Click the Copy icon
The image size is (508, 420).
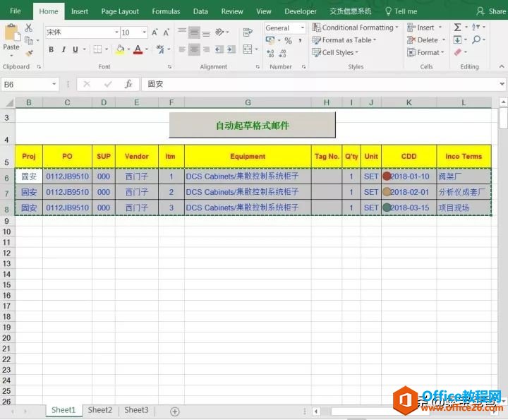tap(29, 40)
